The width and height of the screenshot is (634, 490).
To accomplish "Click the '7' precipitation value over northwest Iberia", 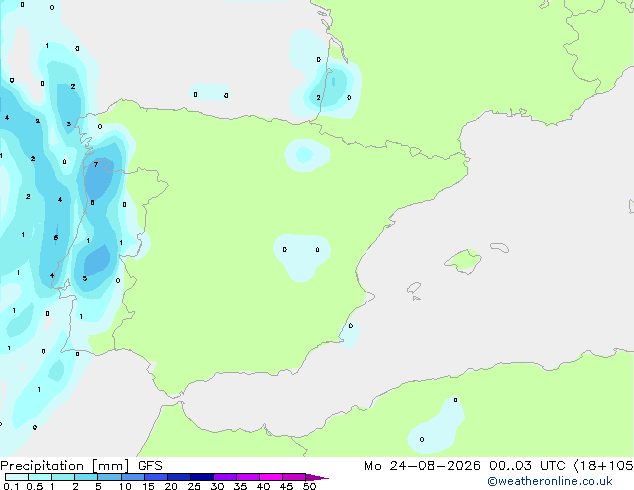I will point(96,165).
